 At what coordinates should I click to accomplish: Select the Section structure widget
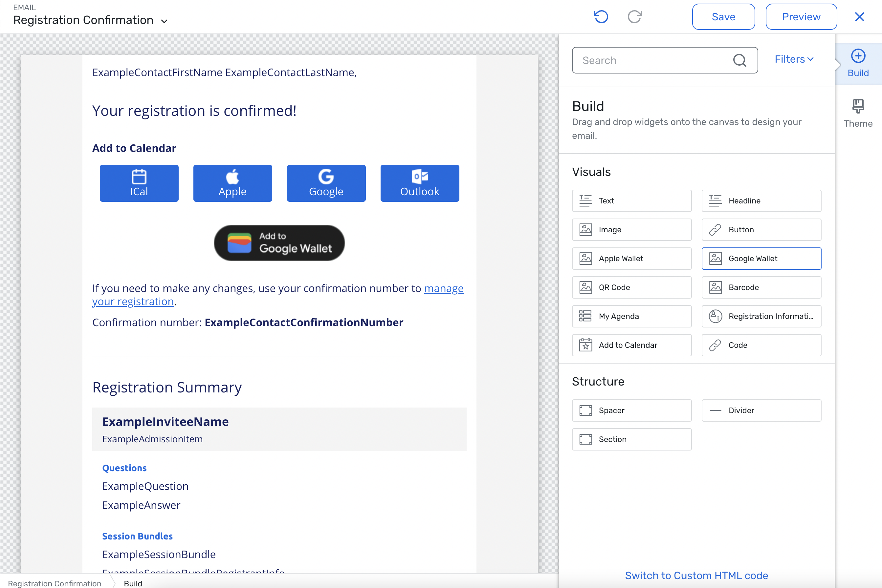[x=632, y=439]
